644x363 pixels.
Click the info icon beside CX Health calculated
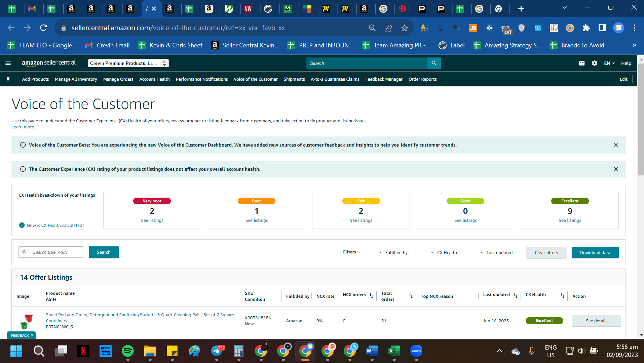22,225
